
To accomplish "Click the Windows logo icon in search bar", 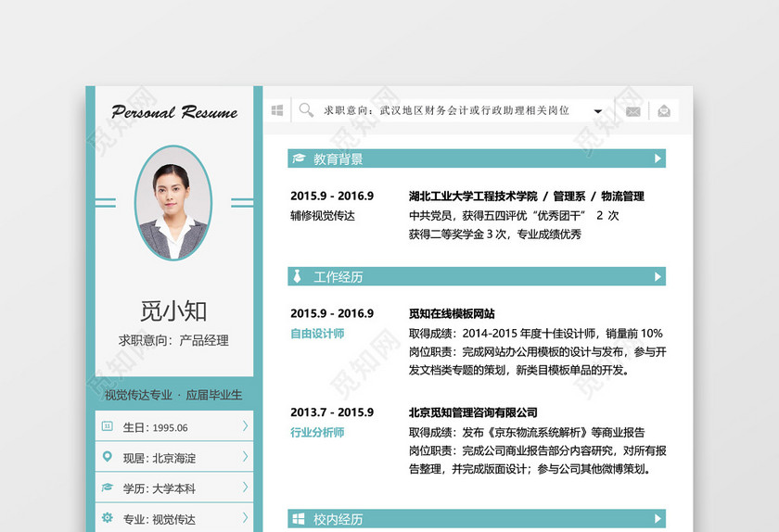I will tap(277, 110).
